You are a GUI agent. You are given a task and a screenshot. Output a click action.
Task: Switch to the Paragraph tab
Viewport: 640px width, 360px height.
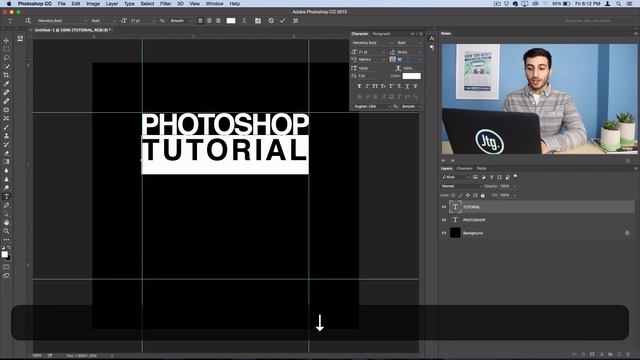click(x=381, y=34)
